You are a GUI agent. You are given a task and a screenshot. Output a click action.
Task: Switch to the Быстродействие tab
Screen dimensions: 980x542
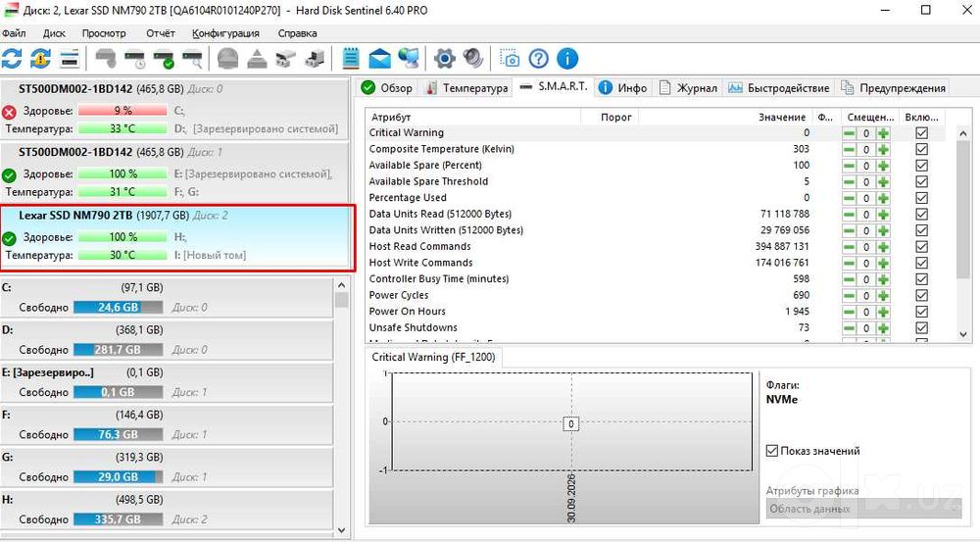[779, 88]
